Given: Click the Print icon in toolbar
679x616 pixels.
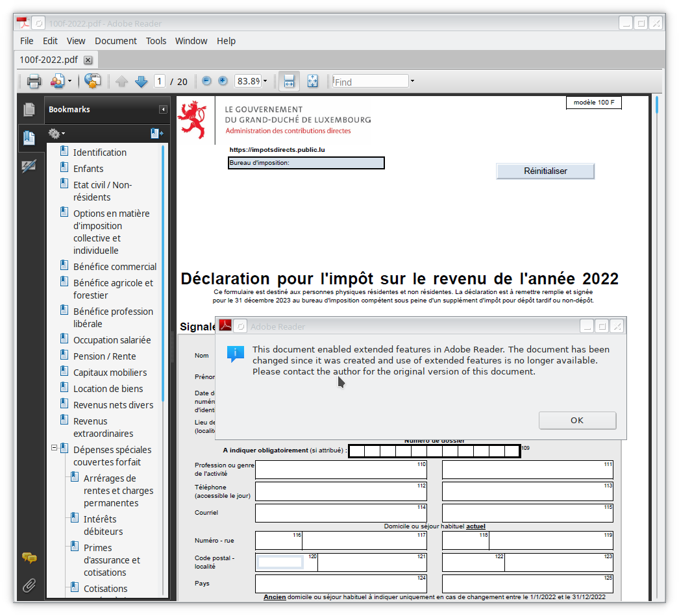Looking at the screenshot, I should click(x=34, y=81).
